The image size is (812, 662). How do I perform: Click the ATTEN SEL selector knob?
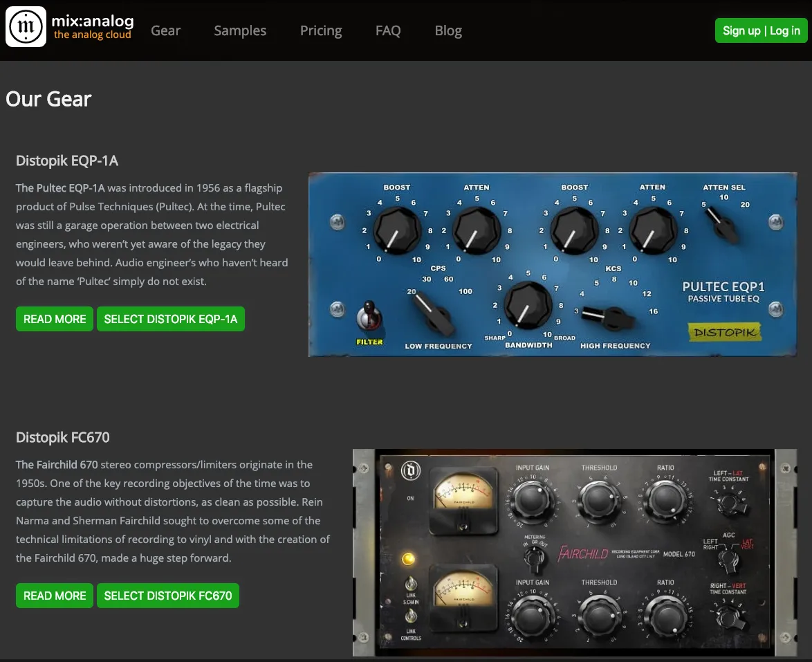[723, 226]
